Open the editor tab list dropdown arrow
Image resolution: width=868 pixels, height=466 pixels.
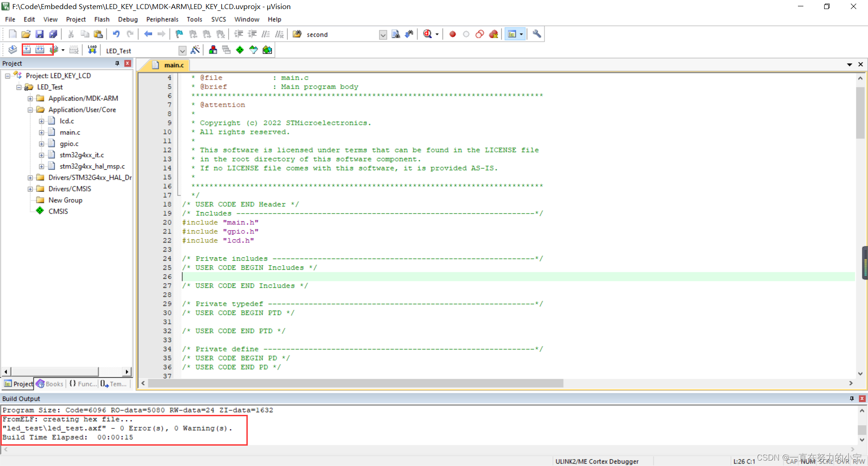849,65
